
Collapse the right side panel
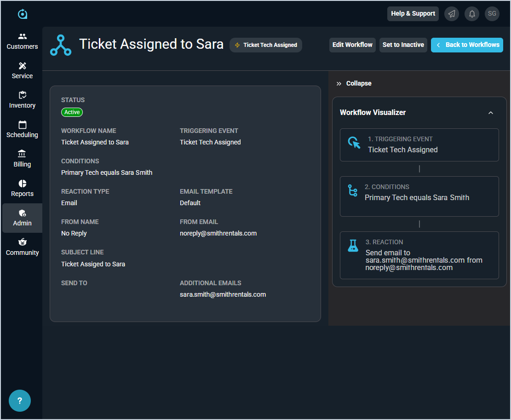[354, 83]
